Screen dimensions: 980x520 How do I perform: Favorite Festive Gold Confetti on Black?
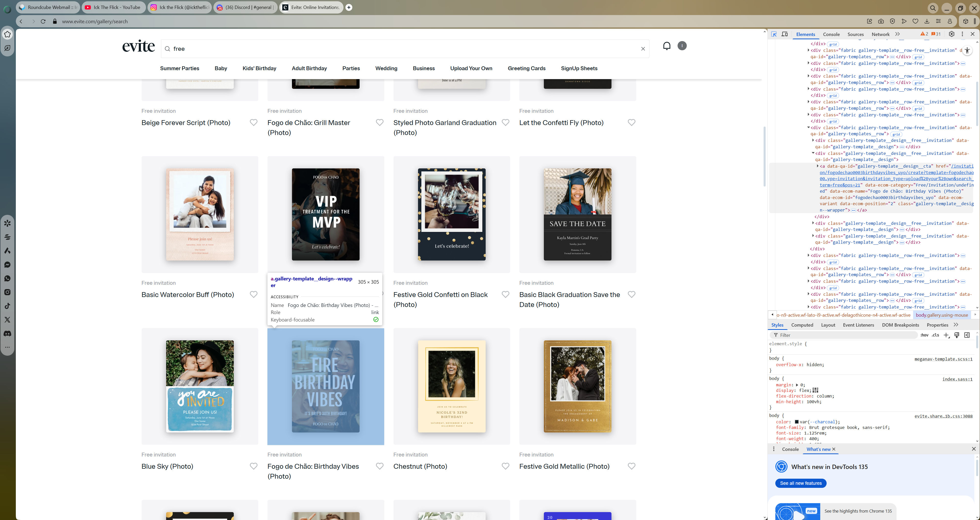click(x=505, y=294)
